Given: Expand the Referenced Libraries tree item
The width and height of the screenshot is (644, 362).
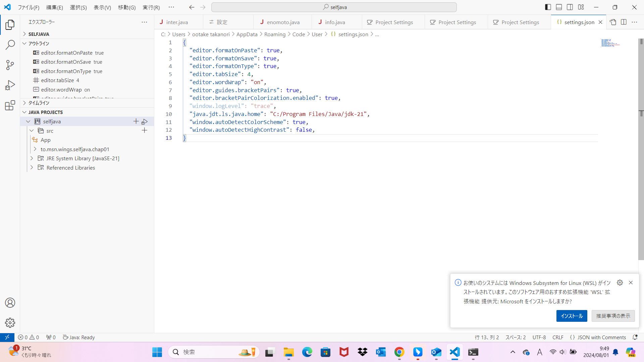Looking at the screenshot, I should [32, 168].
